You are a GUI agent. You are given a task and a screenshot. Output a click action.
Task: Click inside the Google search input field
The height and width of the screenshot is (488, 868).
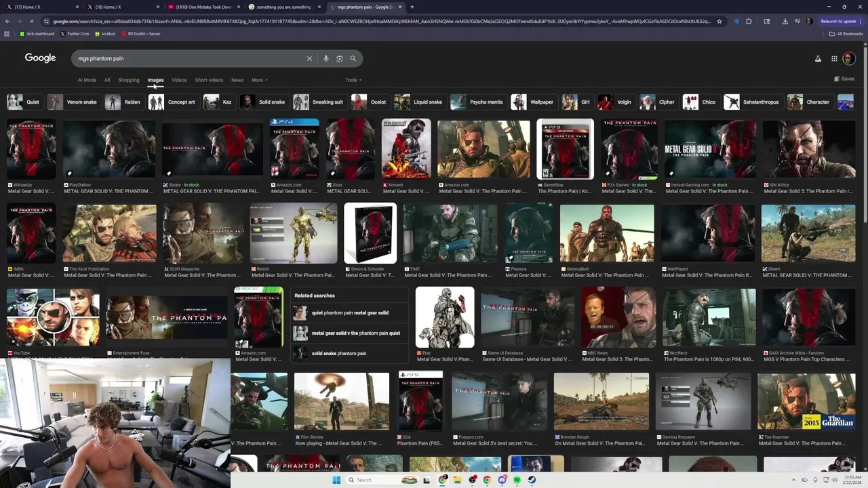[x=190, y=58]
